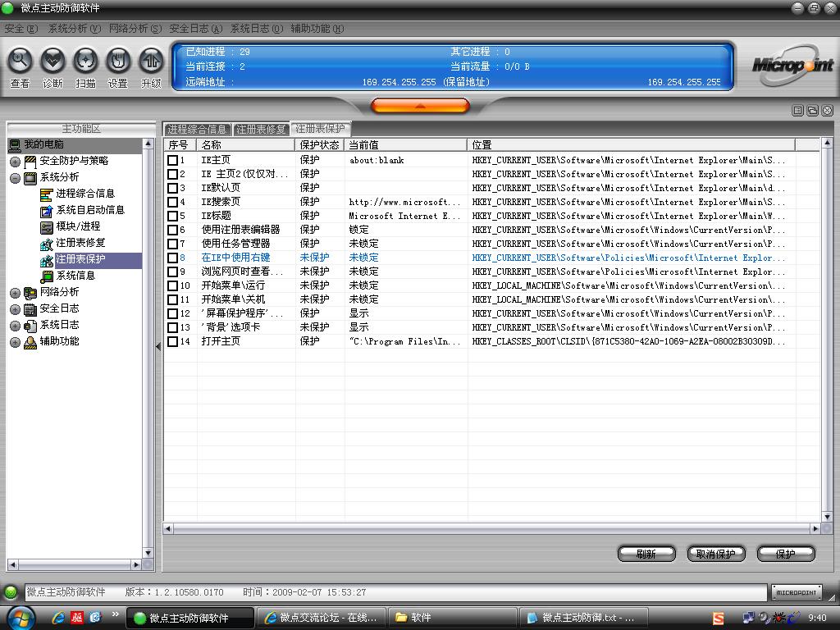
Task: Open the 诊断 diagnosis tool
Action: point(52,61)
